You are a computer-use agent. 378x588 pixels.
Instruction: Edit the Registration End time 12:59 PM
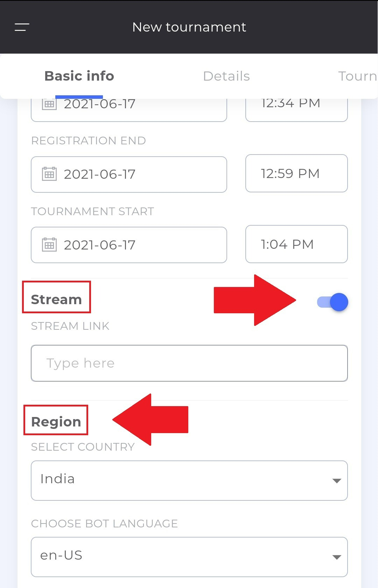pyautogui.click(x=296, y=173)
